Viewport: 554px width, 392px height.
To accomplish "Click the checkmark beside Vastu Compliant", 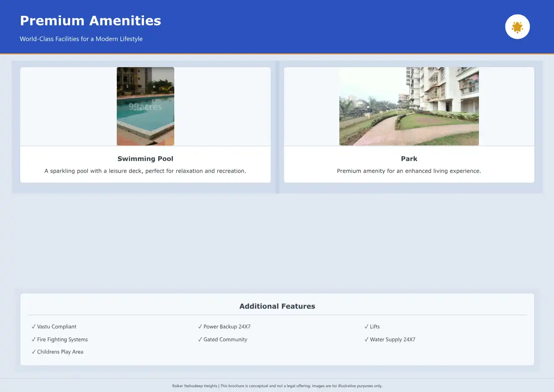I will click(x=33, y=327).
